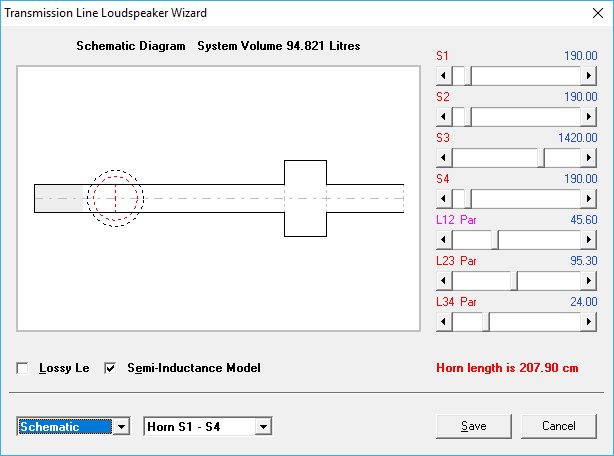Click the S1 slider left arrow
614x456 pixels.
444,76
